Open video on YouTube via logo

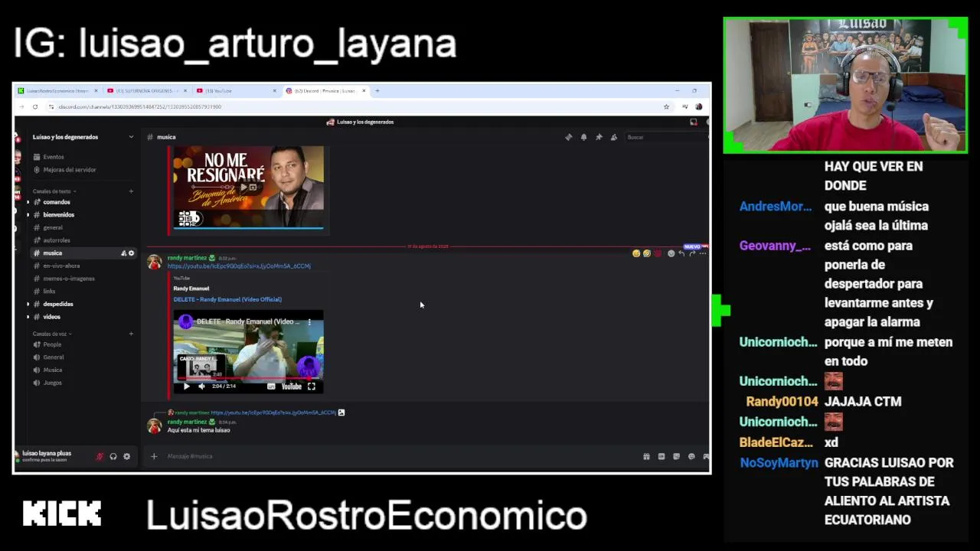point(291,386)
